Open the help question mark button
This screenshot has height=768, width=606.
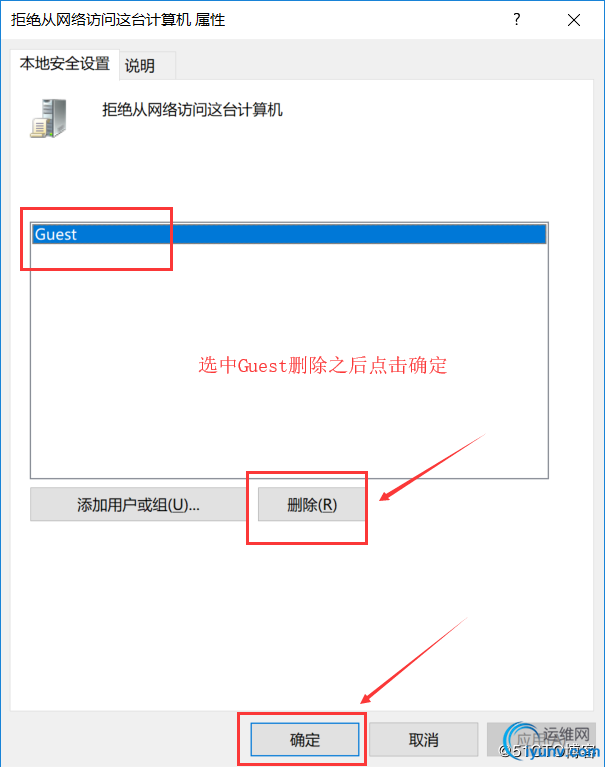pos(516,20)
